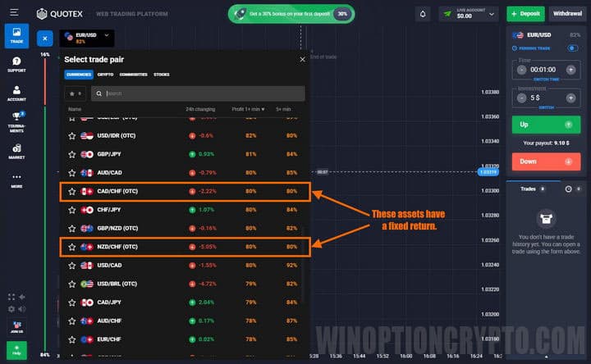Image resolution: width=591 pixels, height=364 pixels.
Task: Click the trade pair search field
Action: pyautogui.click(x=199, y=93)
